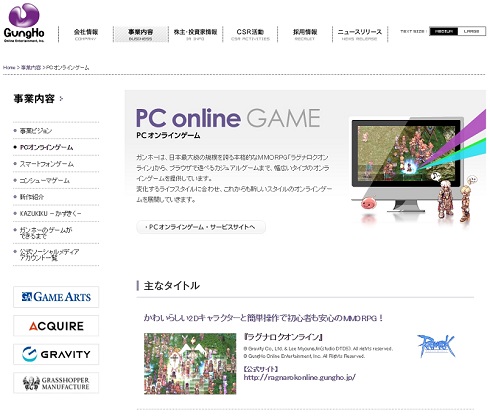The image size is (490, 416).
Task: Click PCオンラインゲーム・サービスサイトへ button
Action: click(x=201, y=227)
